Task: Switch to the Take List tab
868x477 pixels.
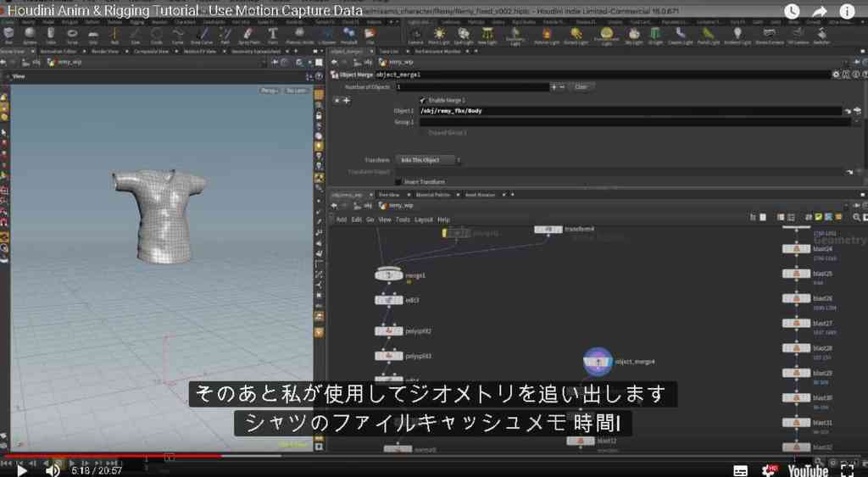Action: [388, 51]
